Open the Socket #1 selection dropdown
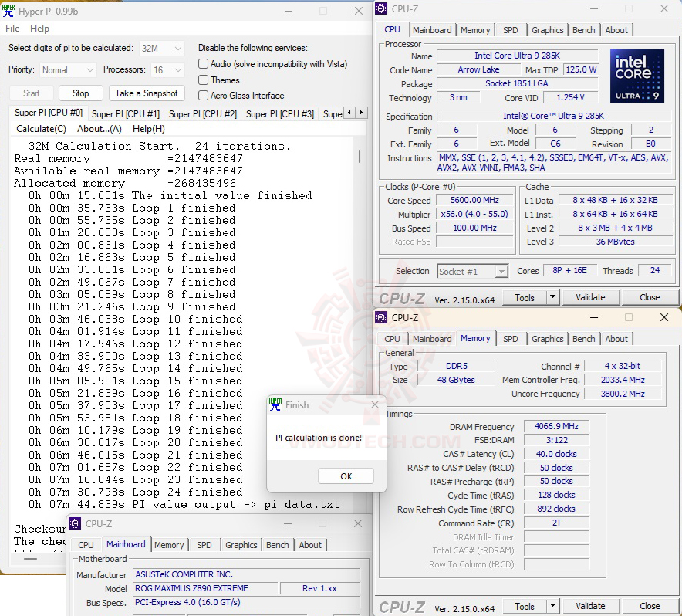The width and height of the screenshot is (682, 616). 472,272
